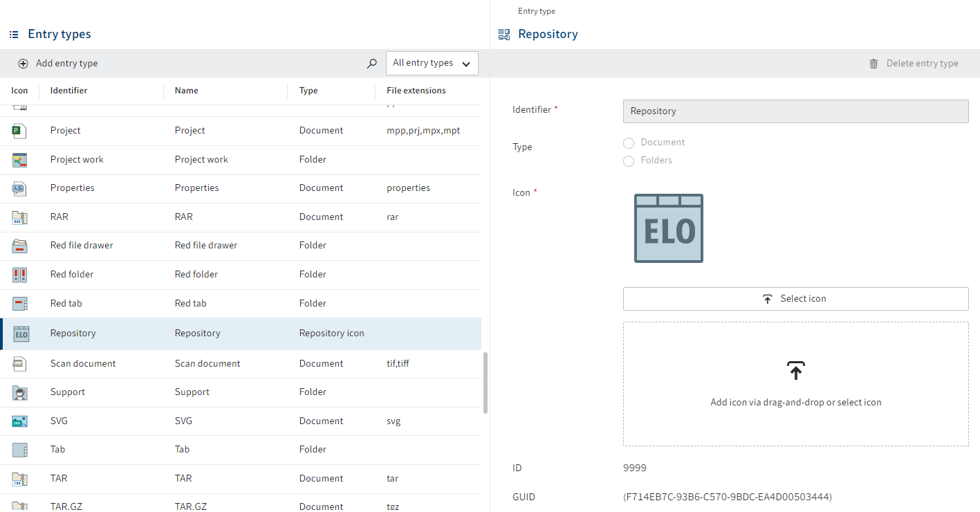The image size is (980, 512).
Task: Select the Red tab identifier cell
Action: click(x=66, y=304)
